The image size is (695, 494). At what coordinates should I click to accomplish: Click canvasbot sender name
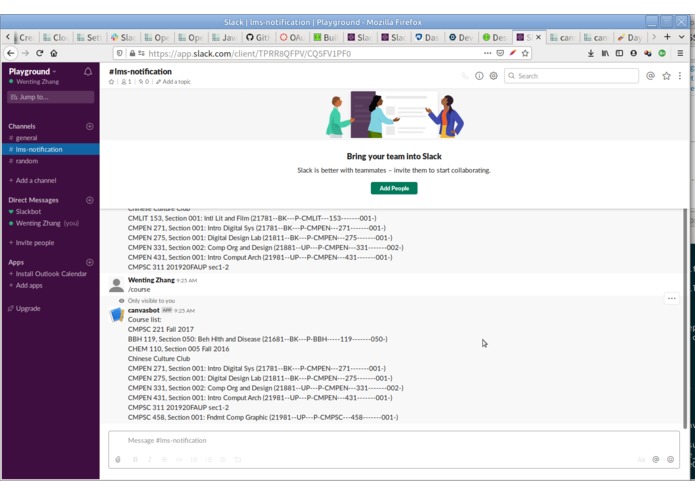click(144, 310)
